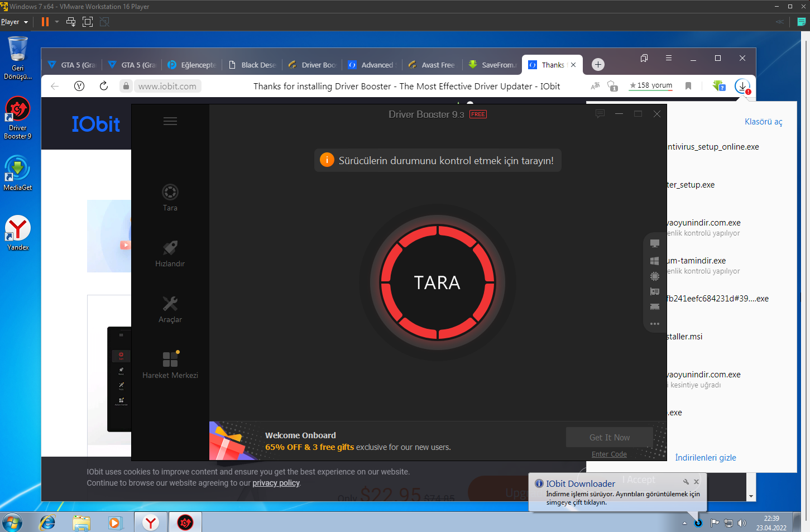Click the Get It Now offer button

click(x=610, y=438)
